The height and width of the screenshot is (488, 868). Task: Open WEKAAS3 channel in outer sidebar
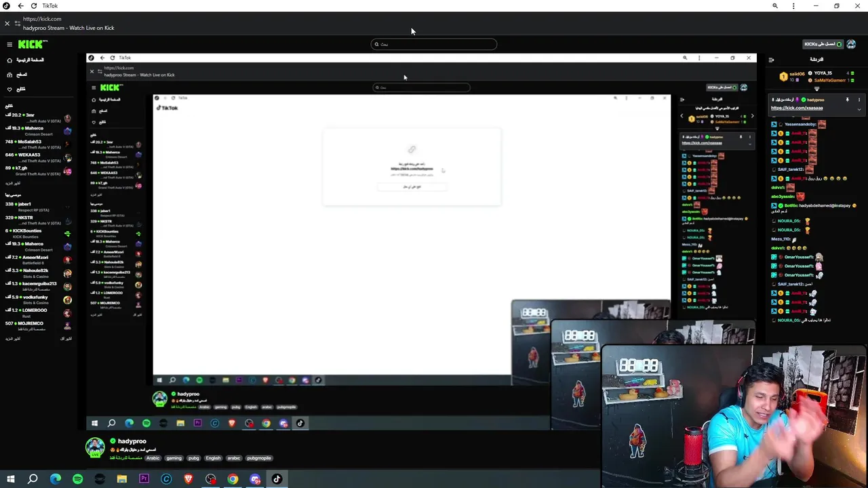(38, 157)
